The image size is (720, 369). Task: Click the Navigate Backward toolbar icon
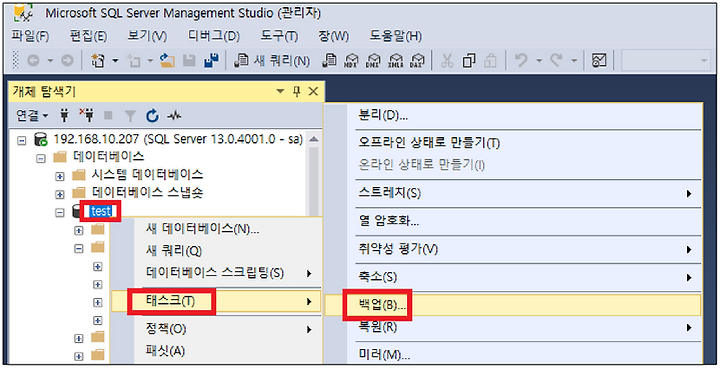click(33, 61)
